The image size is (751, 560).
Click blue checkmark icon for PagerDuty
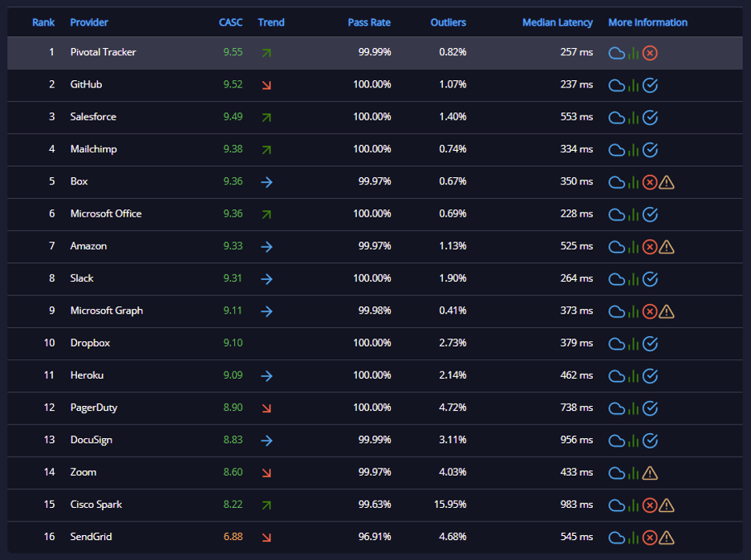pos(650,408)
